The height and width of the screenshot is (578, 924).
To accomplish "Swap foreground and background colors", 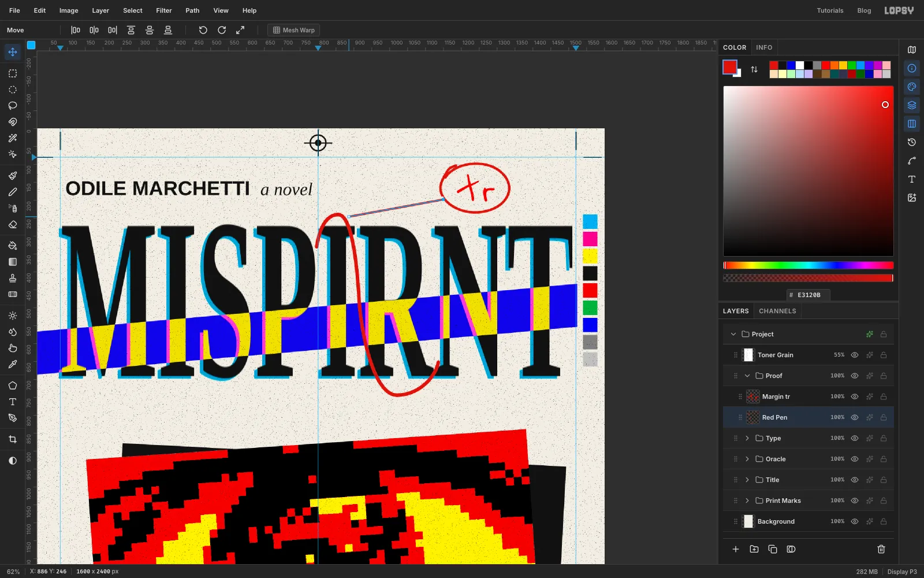I will coord(754,69).
